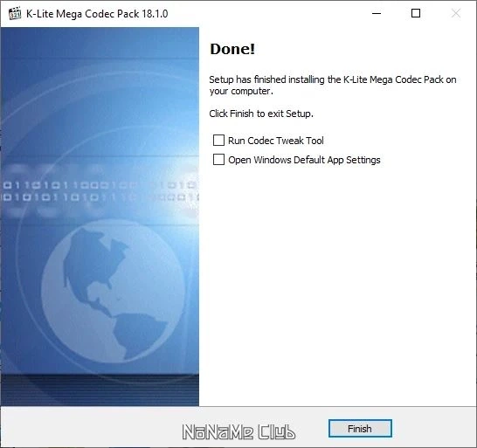Maximize the K-Lite setup window
Image resolution: width=477 pixels, height=448 pixels.
pos(416,13)
